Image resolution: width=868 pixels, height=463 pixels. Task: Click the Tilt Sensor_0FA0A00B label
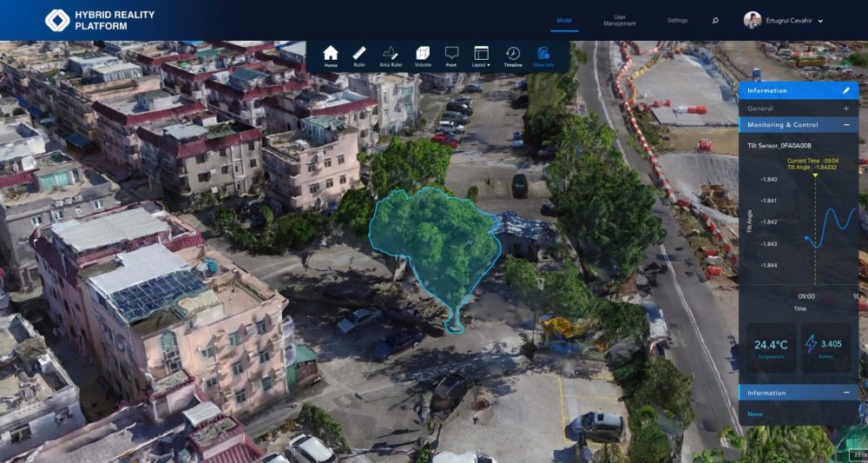click(779, 146)
